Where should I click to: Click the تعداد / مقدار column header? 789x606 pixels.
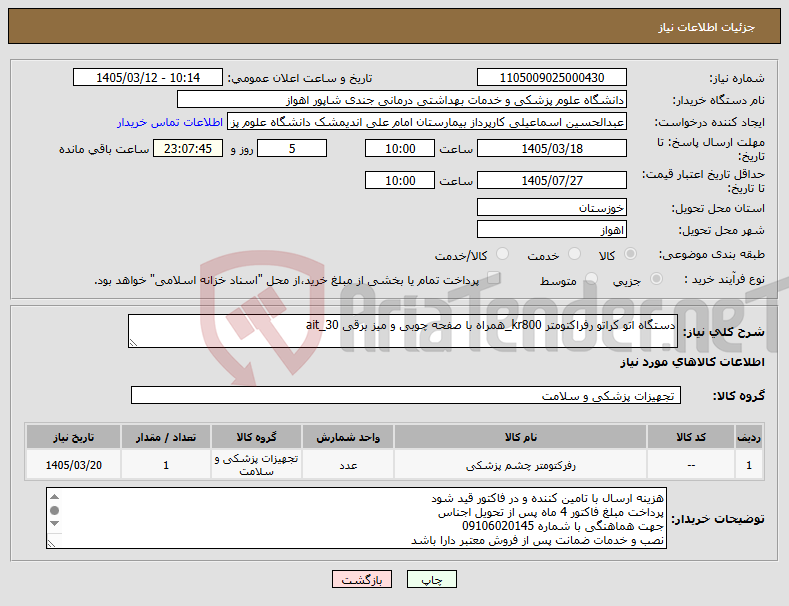[x=166, y=437]
